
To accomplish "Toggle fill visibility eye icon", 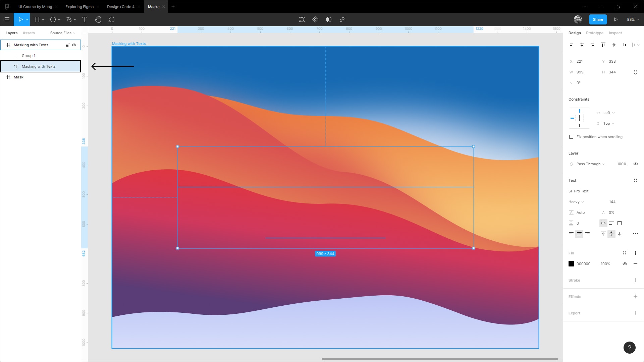I will (625, 264).
